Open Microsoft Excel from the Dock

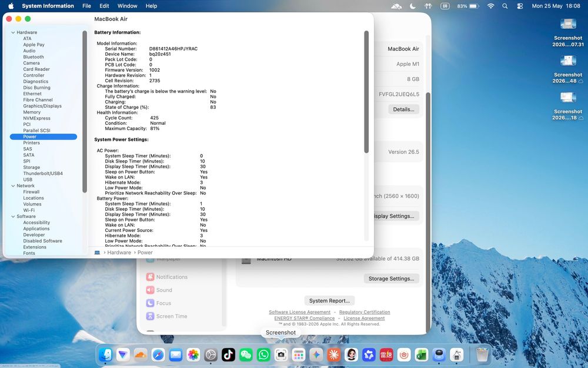(422, 354)
